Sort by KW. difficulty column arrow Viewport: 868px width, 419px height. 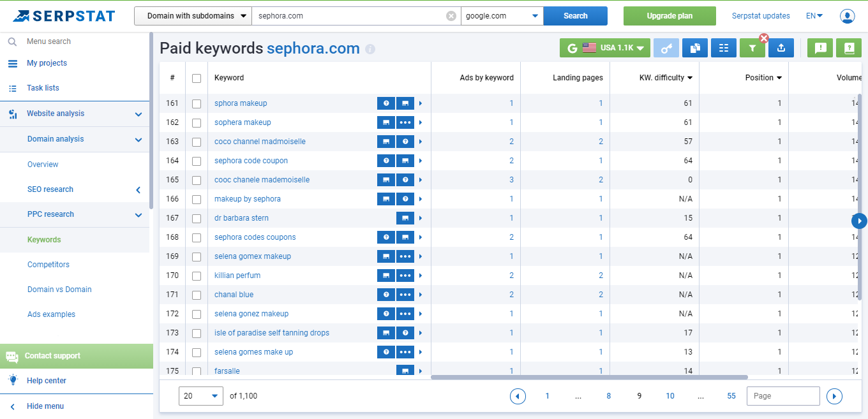690,78
